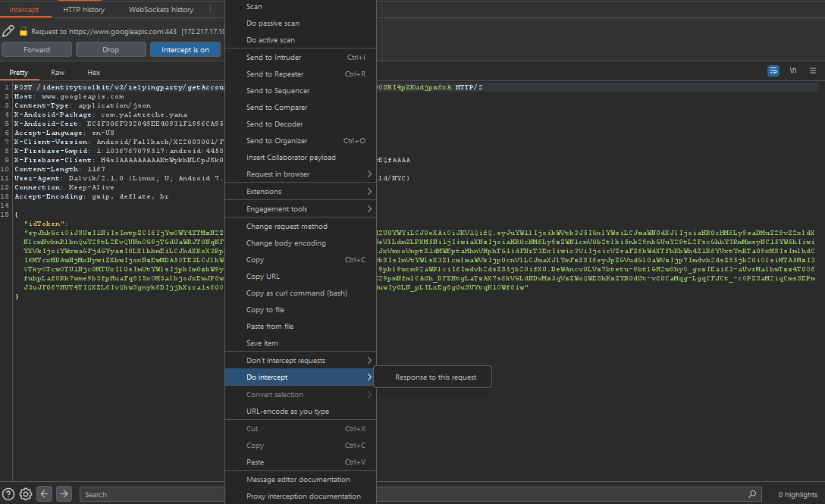
Task: Open editor settings gear icon
Action: (x=26, y=494)
